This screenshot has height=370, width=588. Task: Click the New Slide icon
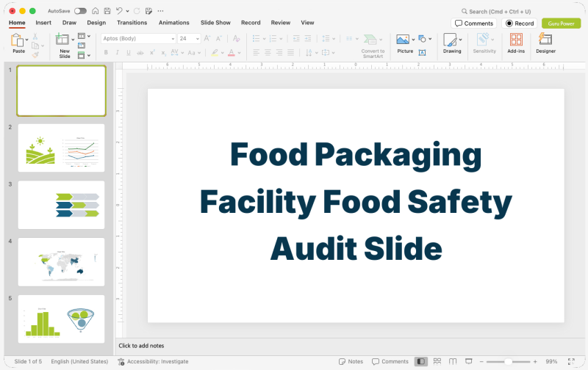[x=62, y=39]
